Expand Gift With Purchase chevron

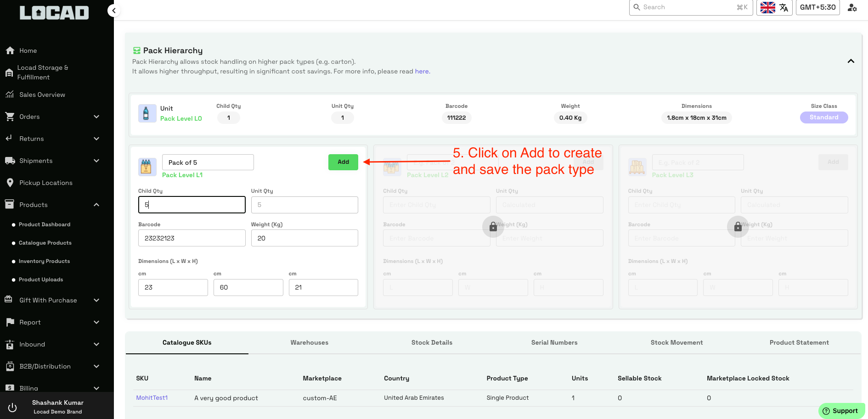pos(96,300)
